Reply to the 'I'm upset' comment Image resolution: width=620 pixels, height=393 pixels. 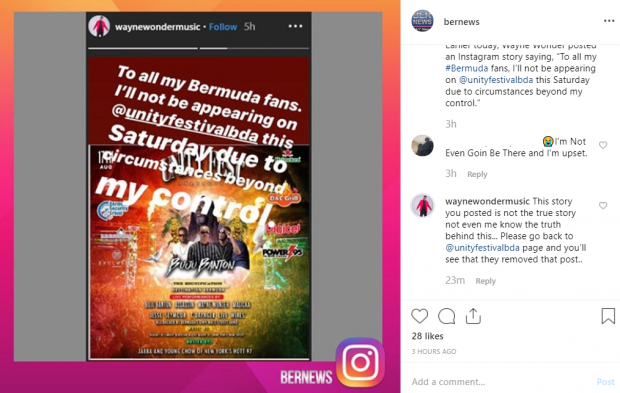pyautogui.click(x=477, y=174)
